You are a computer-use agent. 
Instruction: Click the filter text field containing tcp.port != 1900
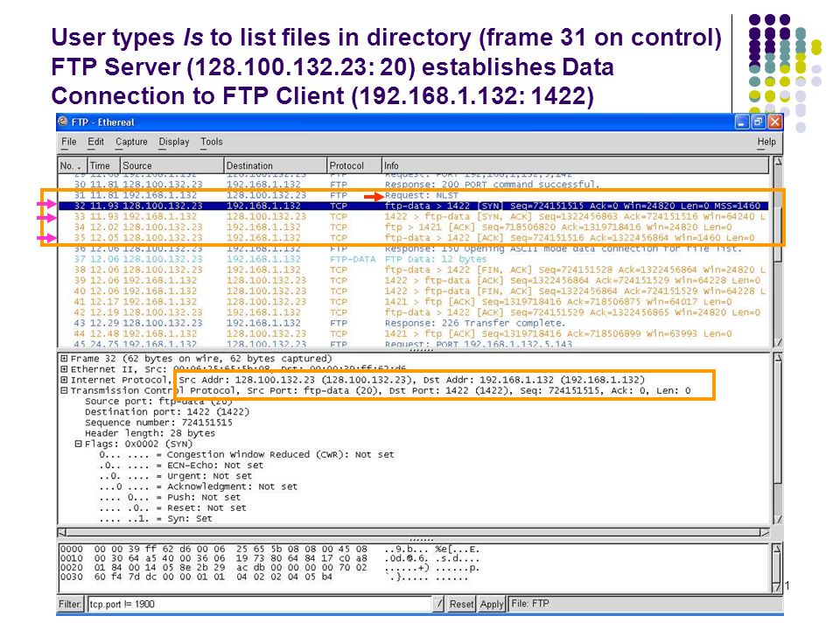(259, 605)
